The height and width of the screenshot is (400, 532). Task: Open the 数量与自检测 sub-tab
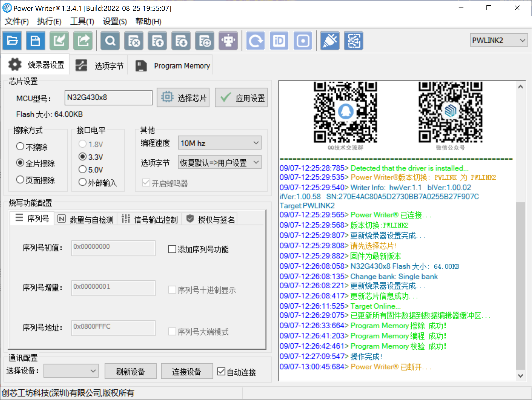pyautogui.click(x=86, y=219)
